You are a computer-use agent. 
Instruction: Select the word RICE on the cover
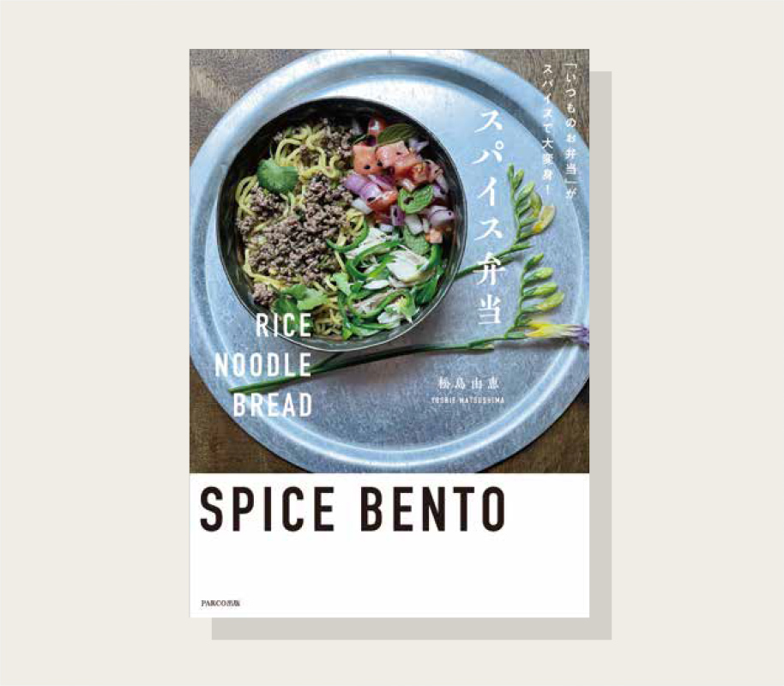(x=284, y=326)
